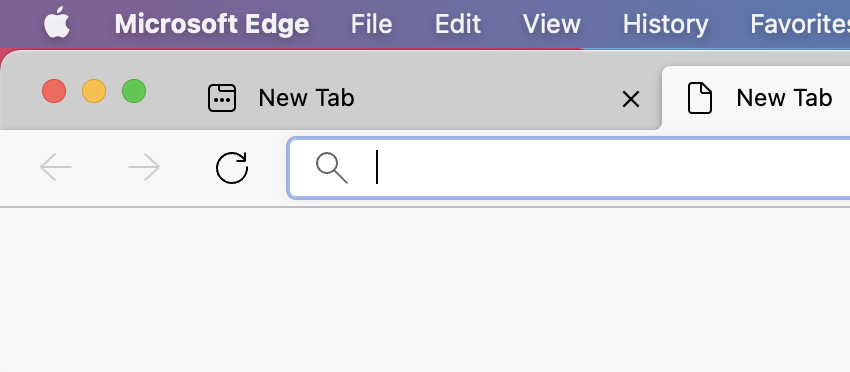The image size is (850, 372).
Task: Close the first New Tab
Action: [x=630, y=99]
